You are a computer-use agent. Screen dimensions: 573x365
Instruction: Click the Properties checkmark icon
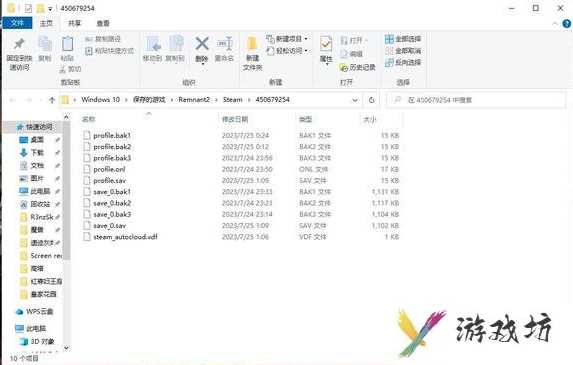click(x=326, y=44)
